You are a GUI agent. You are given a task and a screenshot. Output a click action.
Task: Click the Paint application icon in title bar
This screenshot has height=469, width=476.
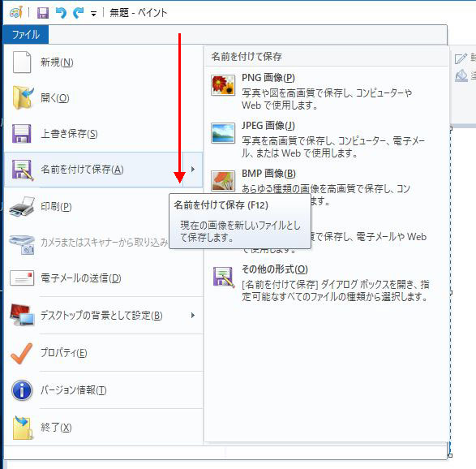16,13
